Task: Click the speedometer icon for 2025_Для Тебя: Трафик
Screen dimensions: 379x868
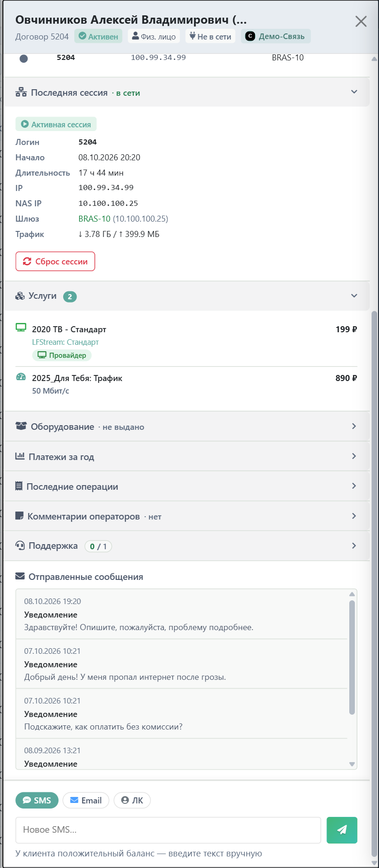Action: [21, 377]
